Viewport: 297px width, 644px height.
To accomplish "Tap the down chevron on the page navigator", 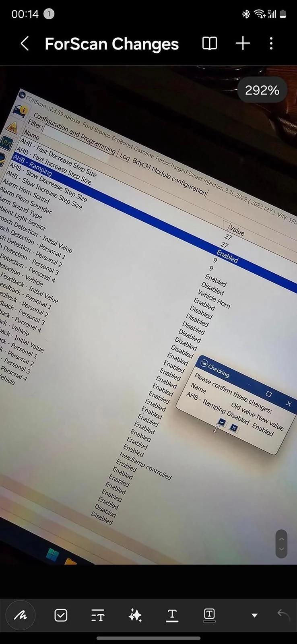I will [281, 549].
